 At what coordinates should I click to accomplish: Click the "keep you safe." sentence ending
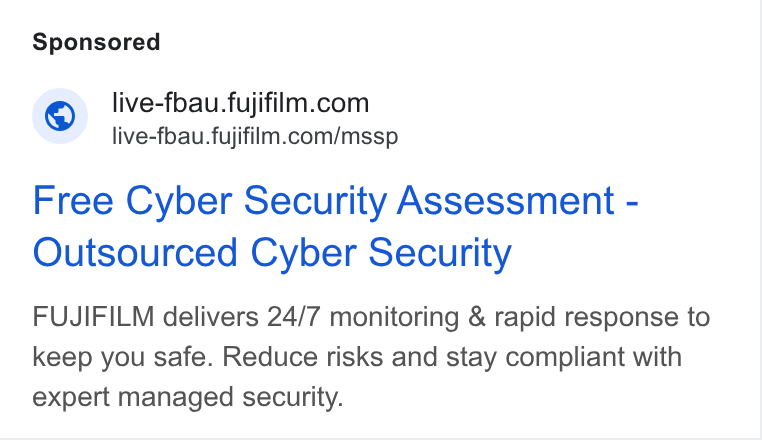click(123, 357)
